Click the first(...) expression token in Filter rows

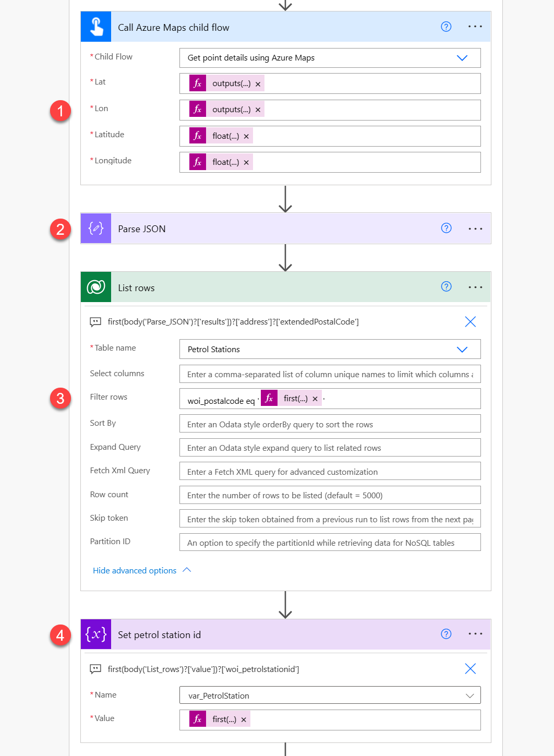click(295, 399)
